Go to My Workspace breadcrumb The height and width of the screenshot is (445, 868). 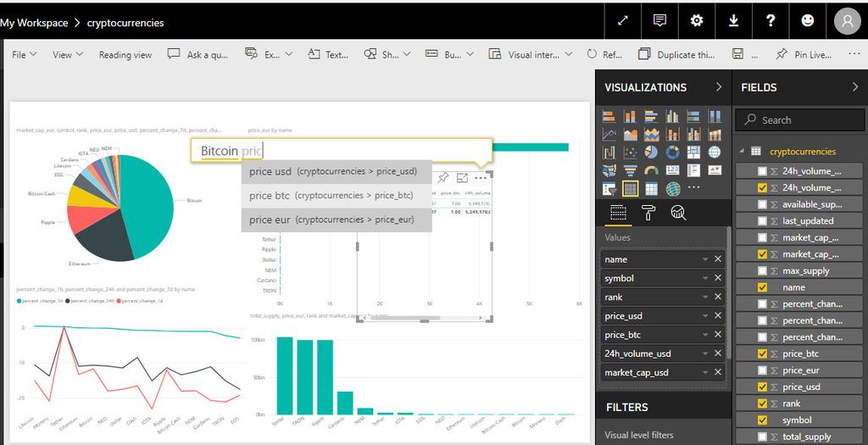click(x=34, y=23)
